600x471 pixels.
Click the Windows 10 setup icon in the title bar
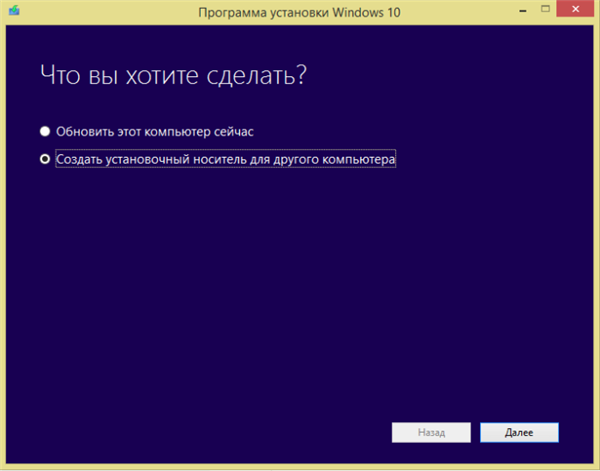15,10
